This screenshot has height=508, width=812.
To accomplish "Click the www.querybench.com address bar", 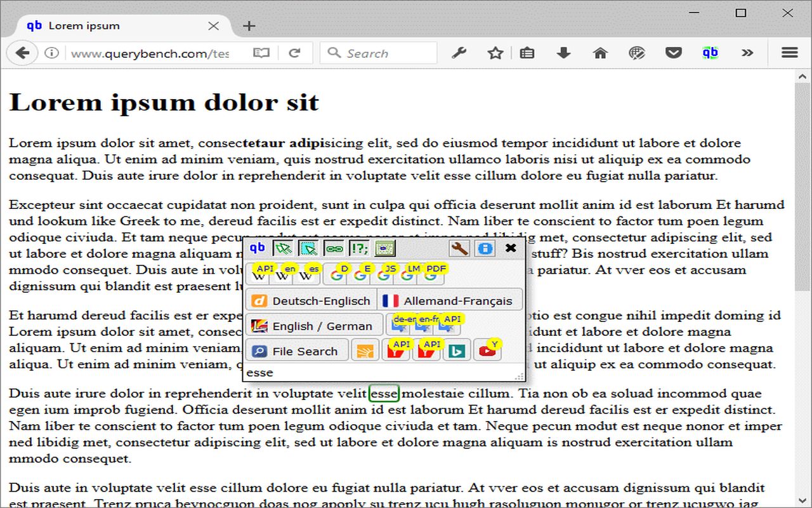I will (150, 54).
